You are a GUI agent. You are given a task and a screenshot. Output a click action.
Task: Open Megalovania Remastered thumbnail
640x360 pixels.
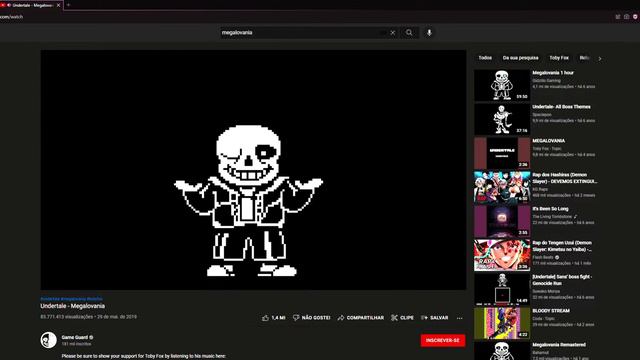coord(502,351)
